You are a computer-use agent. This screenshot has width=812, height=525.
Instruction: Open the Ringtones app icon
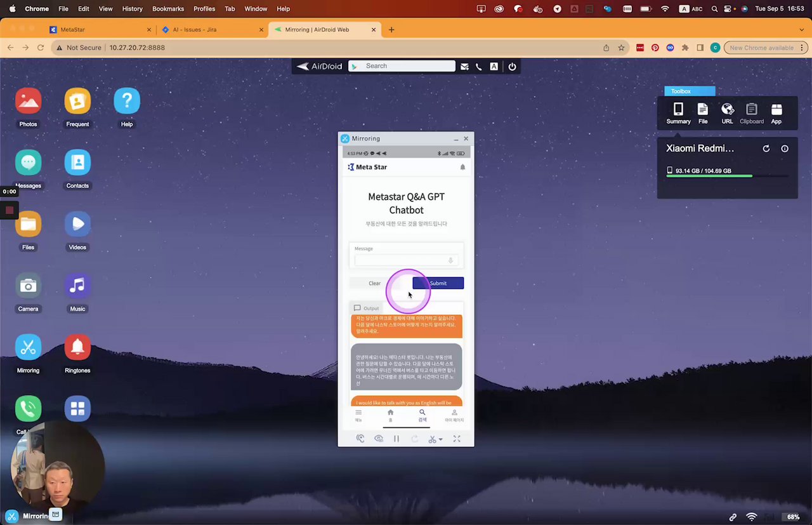pyautogui.click(x=77, y=347)
